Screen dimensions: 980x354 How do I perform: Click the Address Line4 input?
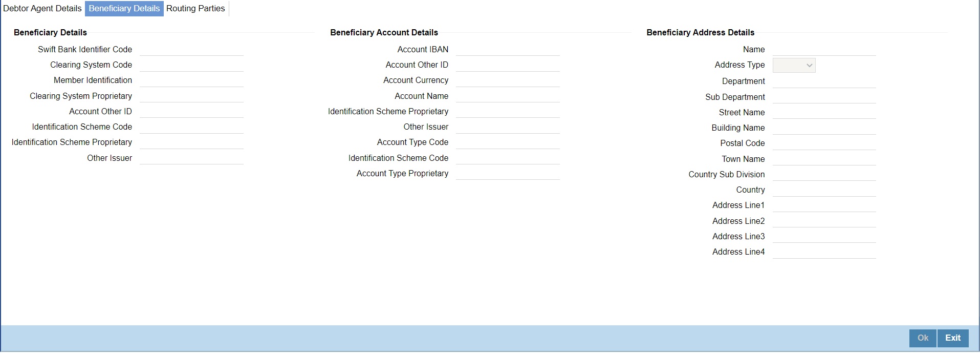coord(824,252)
